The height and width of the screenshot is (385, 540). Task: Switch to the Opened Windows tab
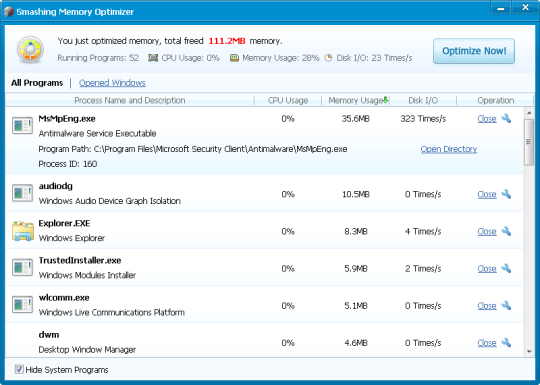coord(112,83)
